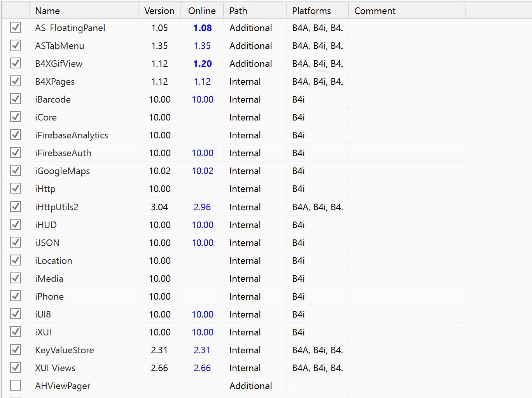
Task: Click the platforms cell of B4XPages
Action: (x=317, y=82)
